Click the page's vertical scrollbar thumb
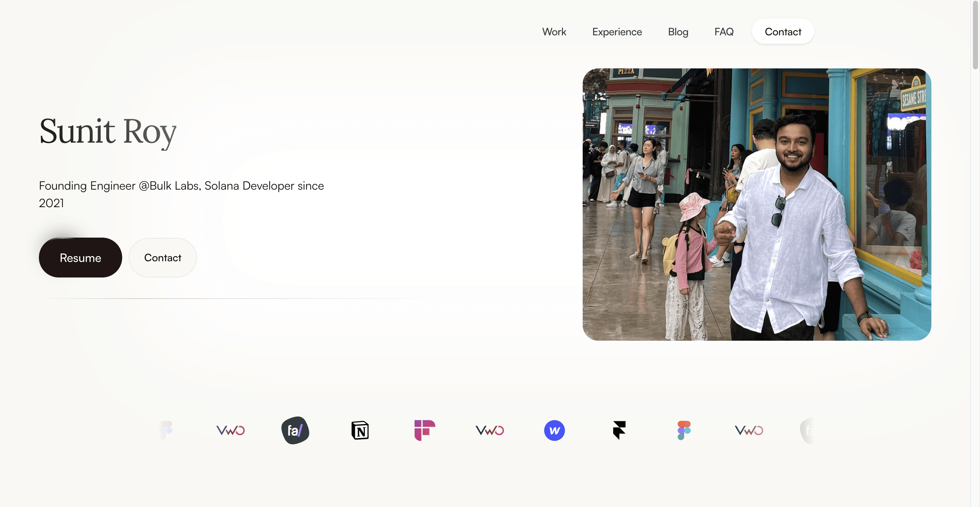980x507 pixels. coord(975,34)
